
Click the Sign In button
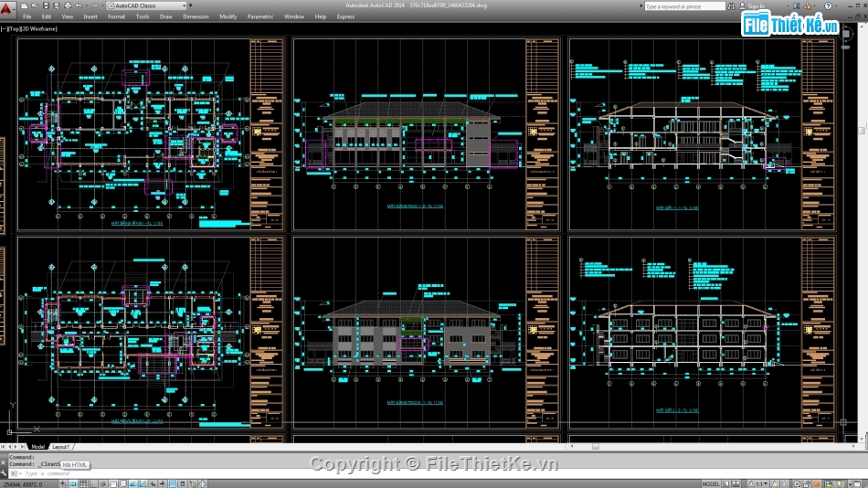pos(754,6)
